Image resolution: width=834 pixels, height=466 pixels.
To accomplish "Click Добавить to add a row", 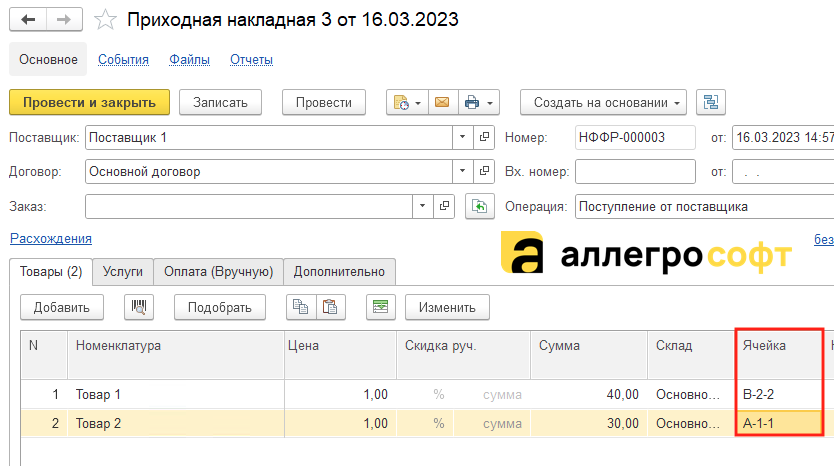I will coord(62,307).
